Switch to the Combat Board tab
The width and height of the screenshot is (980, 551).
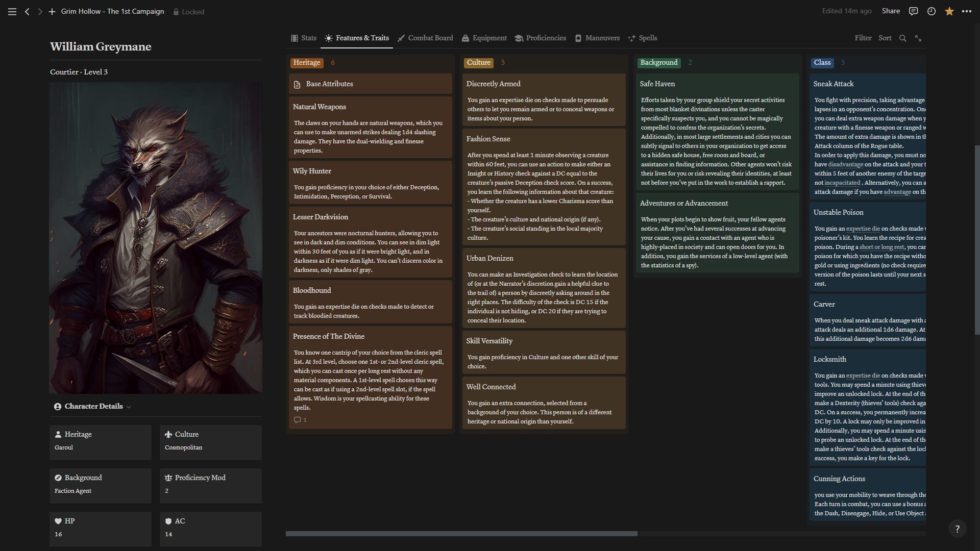pyautogui.click(x=425, y=38)
